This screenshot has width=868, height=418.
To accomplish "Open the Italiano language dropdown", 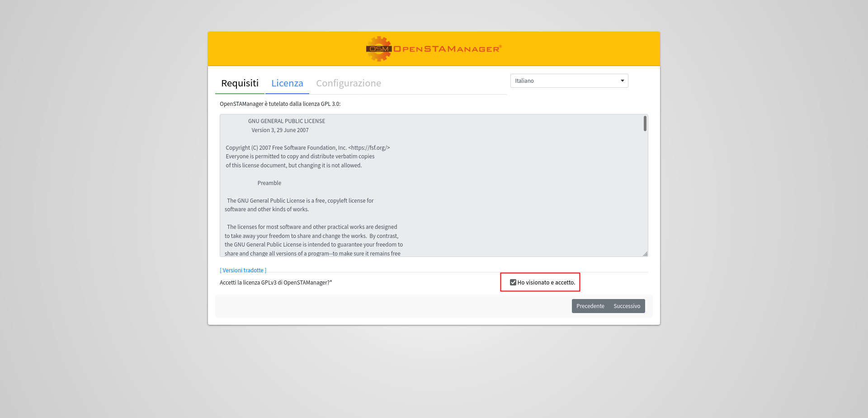I will point(569,81).
